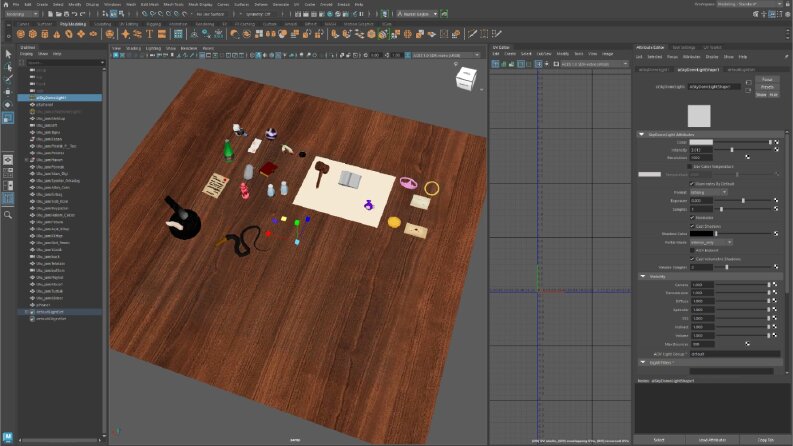Expand the Light Filters section
The width and height of the screenshot is (793, 446).
point(642,363)
